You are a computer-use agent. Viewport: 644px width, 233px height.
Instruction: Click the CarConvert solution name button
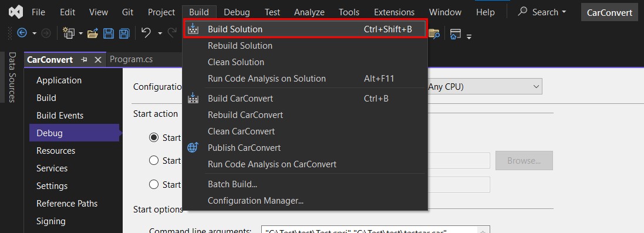pos(609,12)
